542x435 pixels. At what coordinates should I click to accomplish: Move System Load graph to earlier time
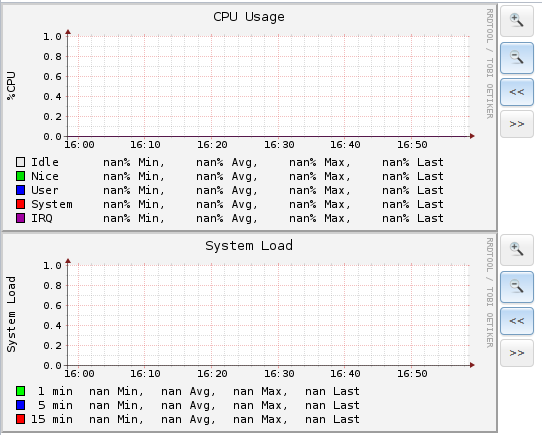tap(517, 321)
